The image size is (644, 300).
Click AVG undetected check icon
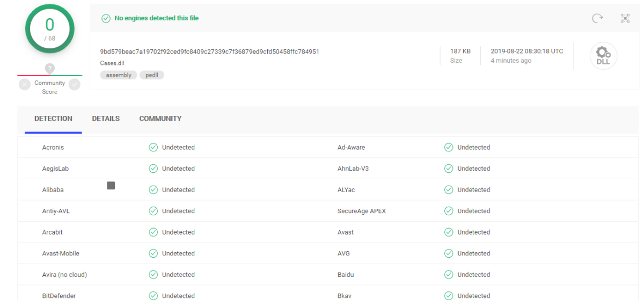[449, 253]
